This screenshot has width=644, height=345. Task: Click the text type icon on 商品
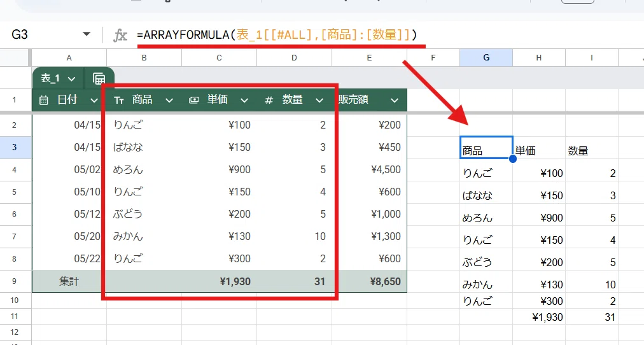point(119,100)
